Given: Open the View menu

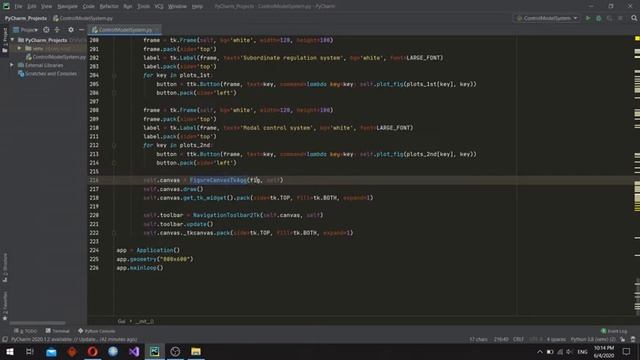Looking at the screenshot, I should click(x=47, y=6).
